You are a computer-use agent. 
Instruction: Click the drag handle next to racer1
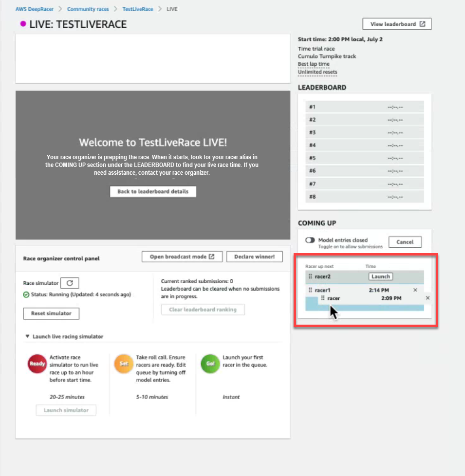pos(310,291)
